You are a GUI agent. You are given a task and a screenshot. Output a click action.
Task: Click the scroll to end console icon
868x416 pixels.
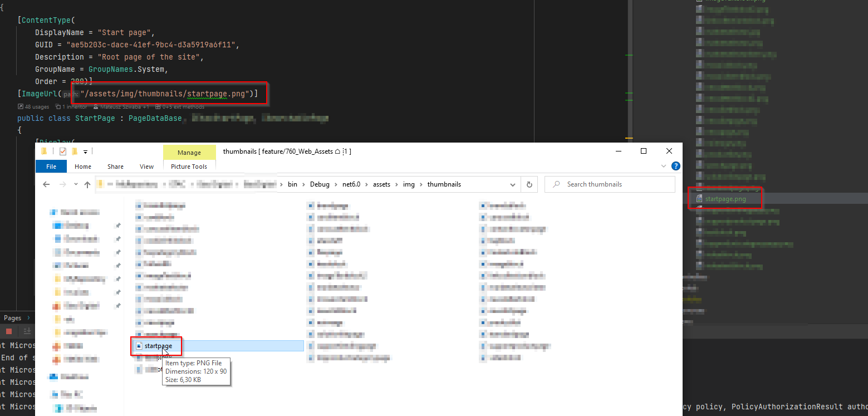(x=27, y=331)
